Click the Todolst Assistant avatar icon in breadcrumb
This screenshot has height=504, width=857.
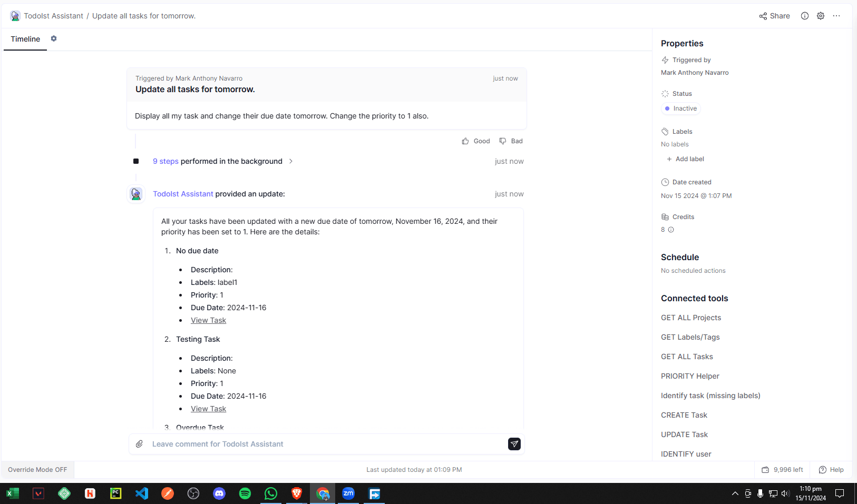click(x=15, y=16)
